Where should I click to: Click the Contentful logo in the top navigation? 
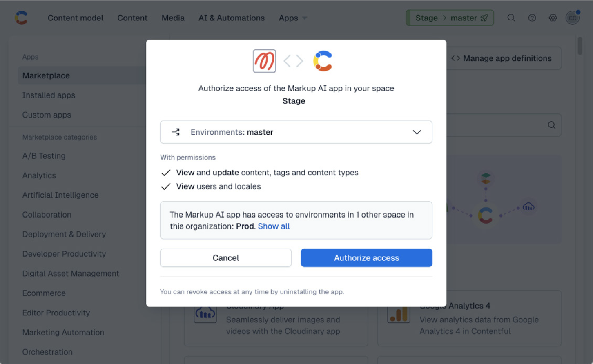[21, 18]
